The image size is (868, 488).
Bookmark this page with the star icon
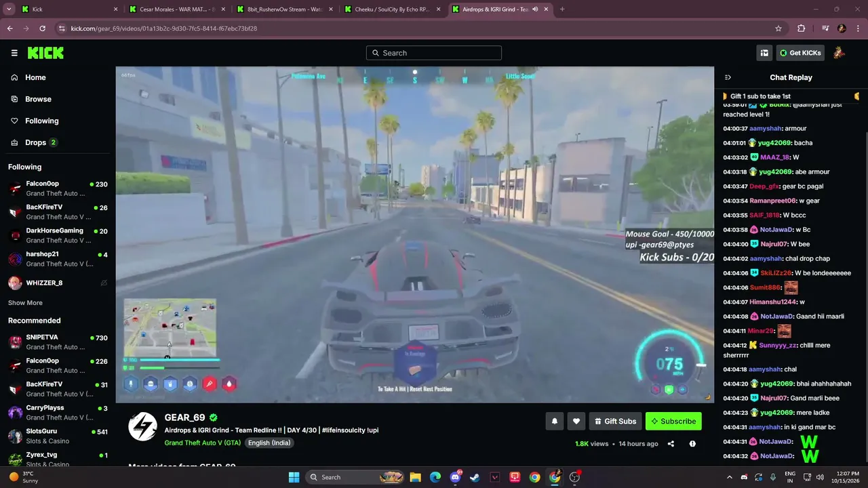tap(778, 28)
